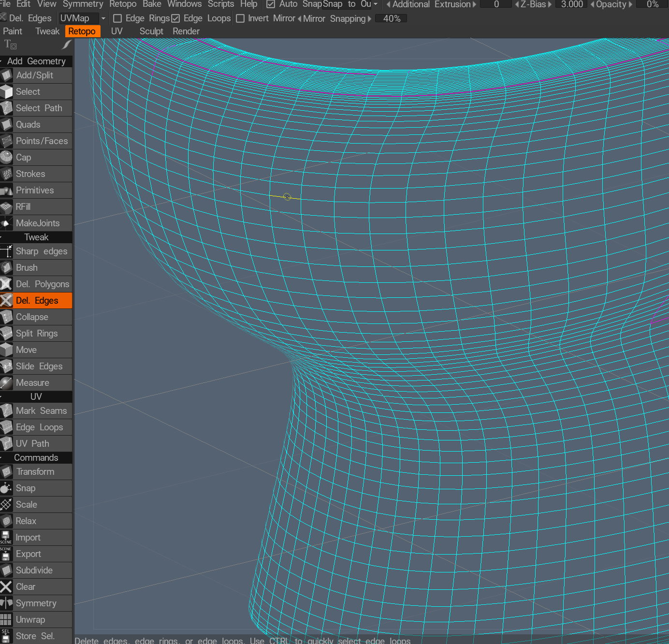Screen dimensions: 669x644
Task: Click the Additional Extrusion value field
Action: point(496,4)
